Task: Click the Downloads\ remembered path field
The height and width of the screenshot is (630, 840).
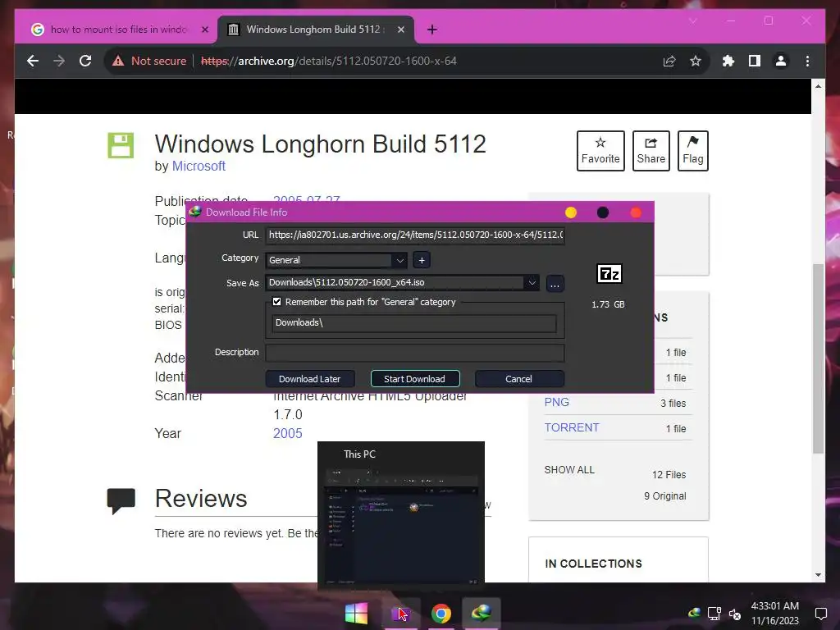Action: (413, 322)
